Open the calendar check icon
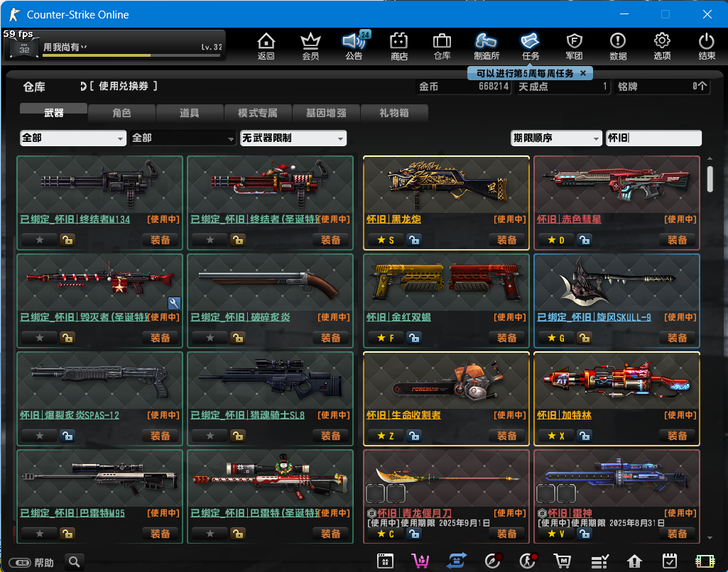The width and height of the screenshot is (728, 572). 670,561
